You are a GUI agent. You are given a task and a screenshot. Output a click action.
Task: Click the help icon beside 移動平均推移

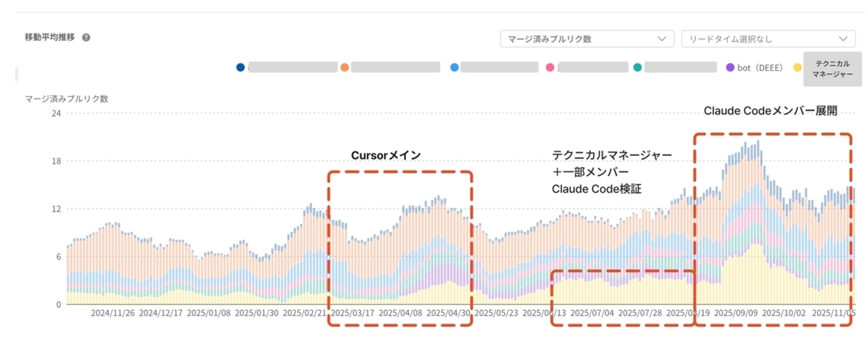point(86,37)
